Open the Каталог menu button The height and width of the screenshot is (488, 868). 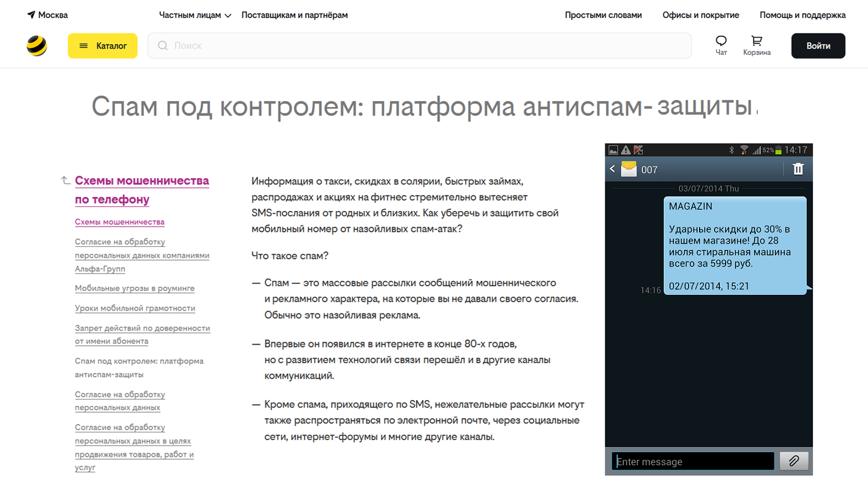click(x=102, y=46)
